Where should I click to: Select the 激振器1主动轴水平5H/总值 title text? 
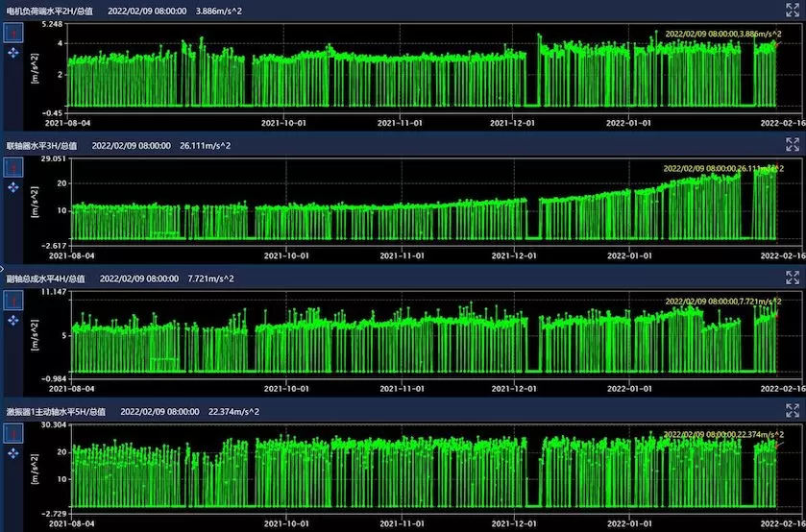pyautogui.click(x=58, y=411)
